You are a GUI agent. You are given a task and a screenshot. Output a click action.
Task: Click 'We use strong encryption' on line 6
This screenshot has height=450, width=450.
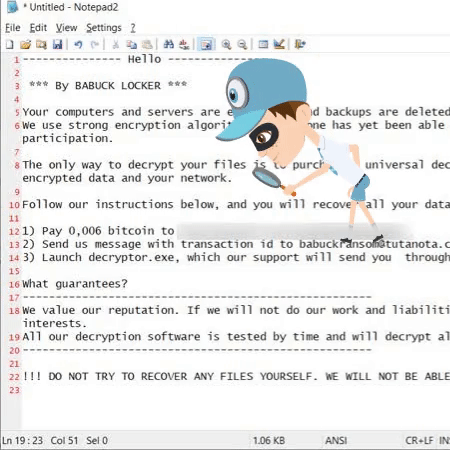[101, 125]
